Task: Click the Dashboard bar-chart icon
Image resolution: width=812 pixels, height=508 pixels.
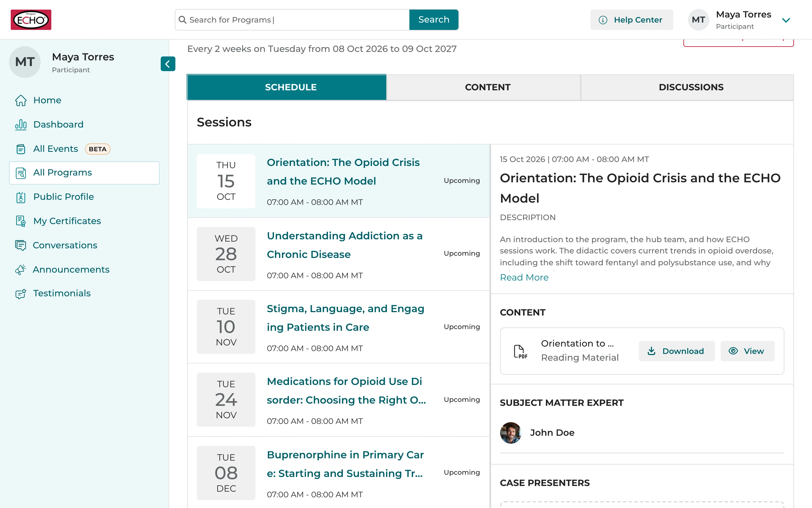Action: [21, 124]
